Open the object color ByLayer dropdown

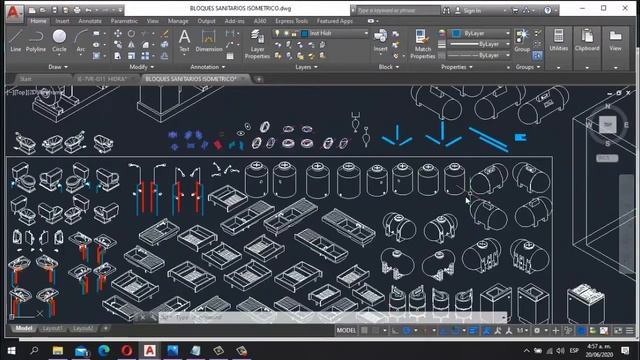coord(480,33)
